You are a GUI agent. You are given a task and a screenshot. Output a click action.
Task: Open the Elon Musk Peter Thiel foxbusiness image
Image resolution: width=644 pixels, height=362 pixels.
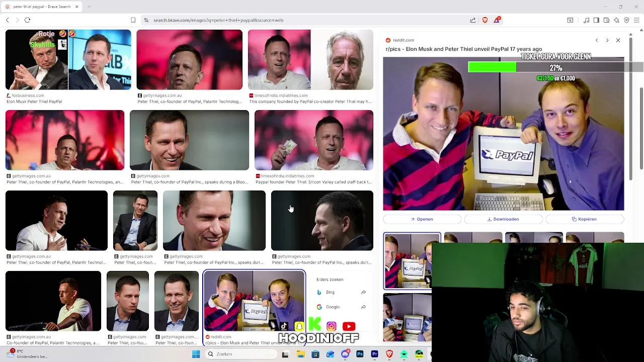click(68, 60)
